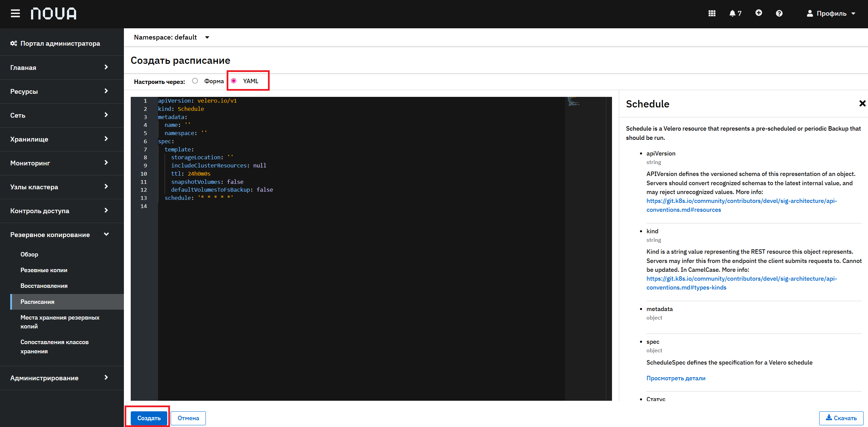Click the code editor minimap thumbnail
Viewport: 868px width, 427px height.
573,101
